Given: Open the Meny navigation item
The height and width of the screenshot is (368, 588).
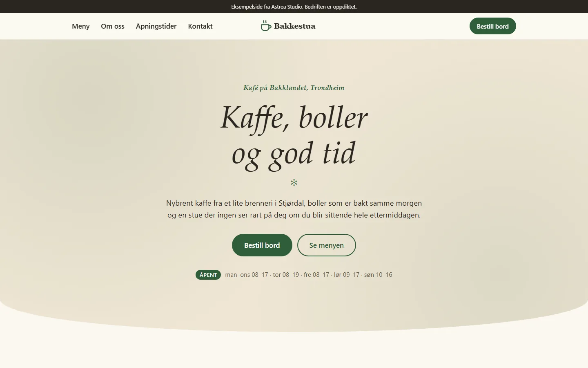Looking at the screenshot, I should click(80, 26).
